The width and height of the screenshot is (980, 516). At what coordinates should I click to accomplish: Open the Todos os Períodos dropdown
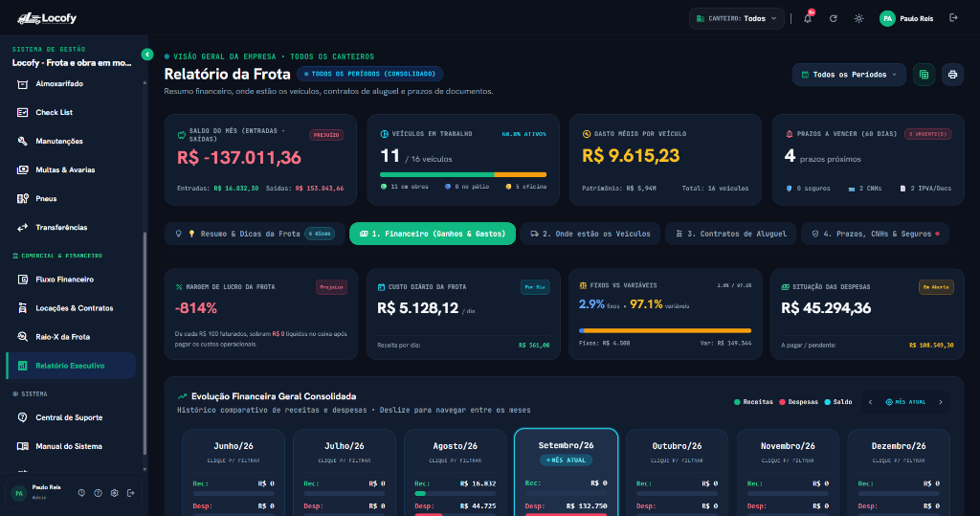(849, 75)
